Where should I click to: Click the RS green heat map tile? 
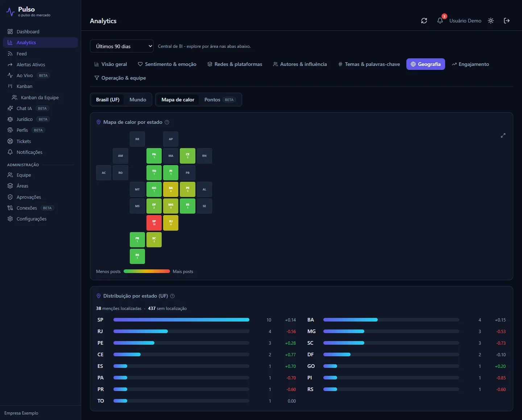[x=137, y=256]
